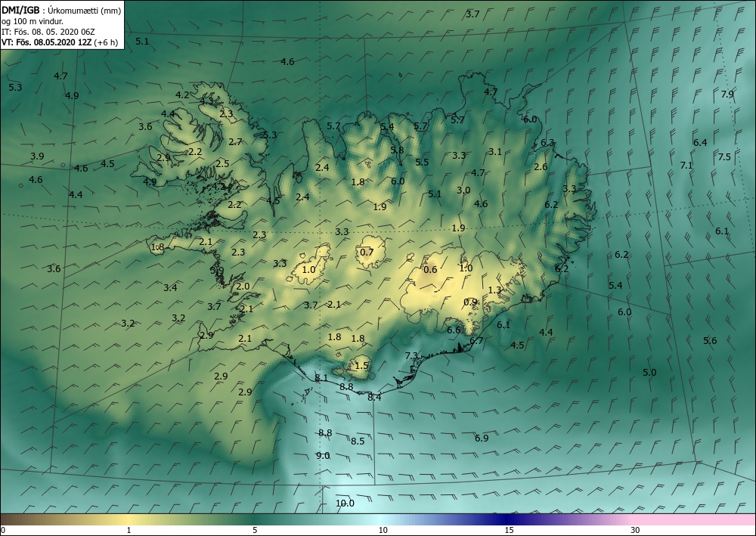Click the '2.0' value on the west coast
This screenshot has width=756, height=536.
click(243, 287)
